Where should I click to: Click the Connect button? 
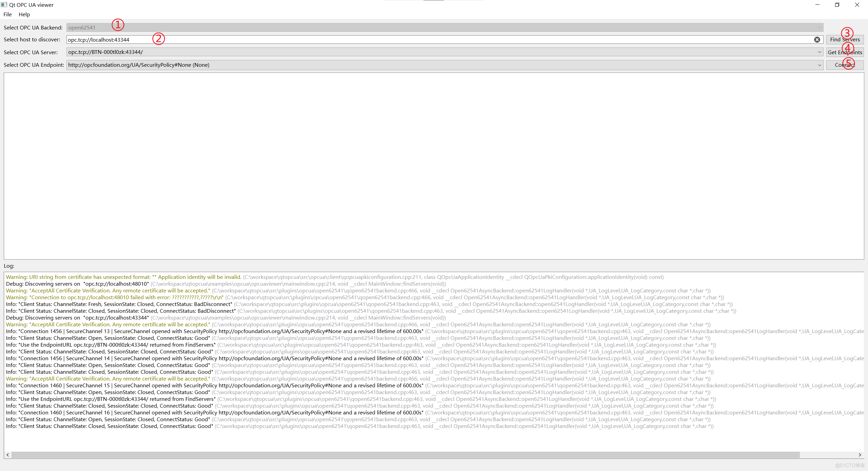845,65
